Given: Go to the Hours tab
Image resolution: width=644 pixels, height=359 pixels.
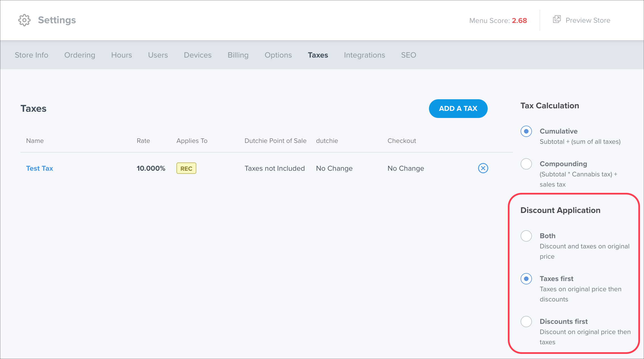Looking at the screenshot, I should (121, 55).
